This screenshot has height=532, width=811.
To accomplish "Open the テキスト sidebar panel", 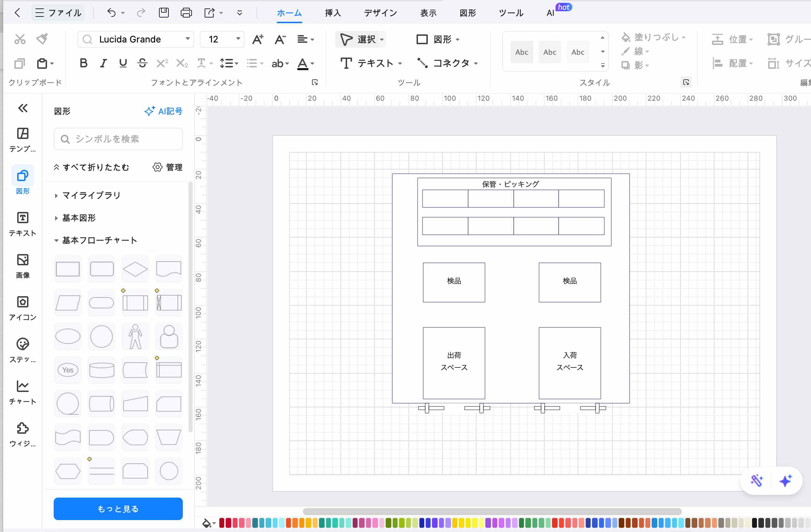I will point(23,224).
